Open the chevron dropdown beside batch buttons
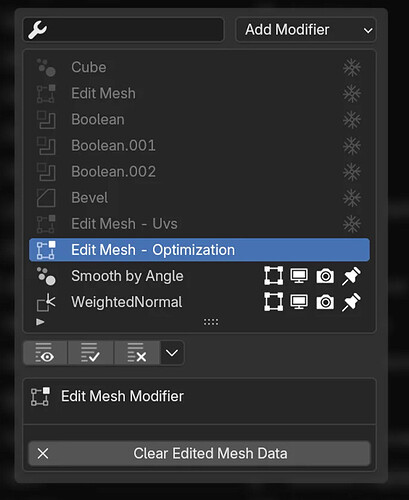This screenshot has width=409, height=500. 172,353
